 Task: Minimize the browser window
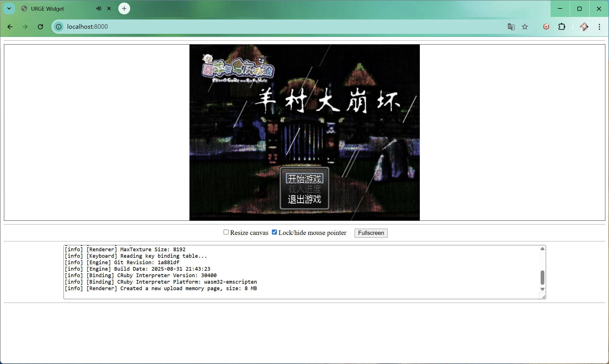point(560,9)
